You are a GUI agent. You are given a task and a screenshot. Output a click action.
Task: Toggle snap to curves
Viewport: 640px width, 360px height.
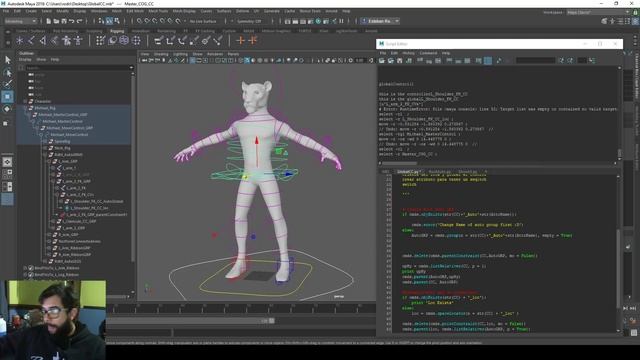[x=147, y=21]
